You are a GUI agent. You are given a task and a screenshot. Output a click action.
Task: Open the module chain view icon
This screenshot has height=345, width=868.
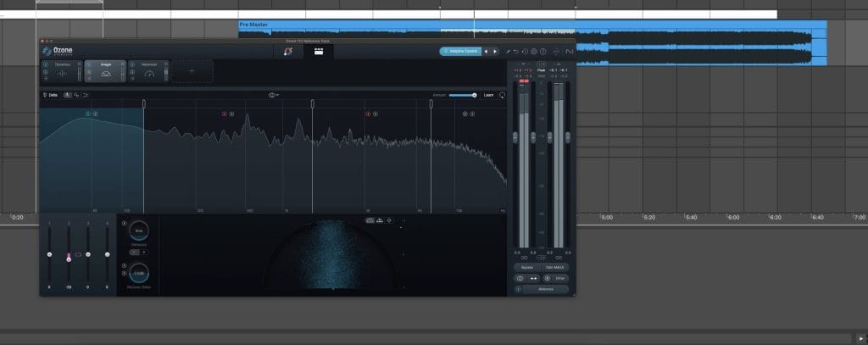point(319,52)
